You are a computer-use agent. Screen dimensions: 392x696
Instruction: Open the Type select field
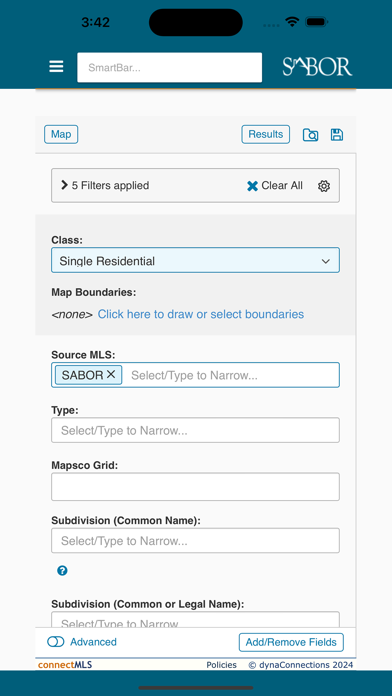click(x=195, y=430)
